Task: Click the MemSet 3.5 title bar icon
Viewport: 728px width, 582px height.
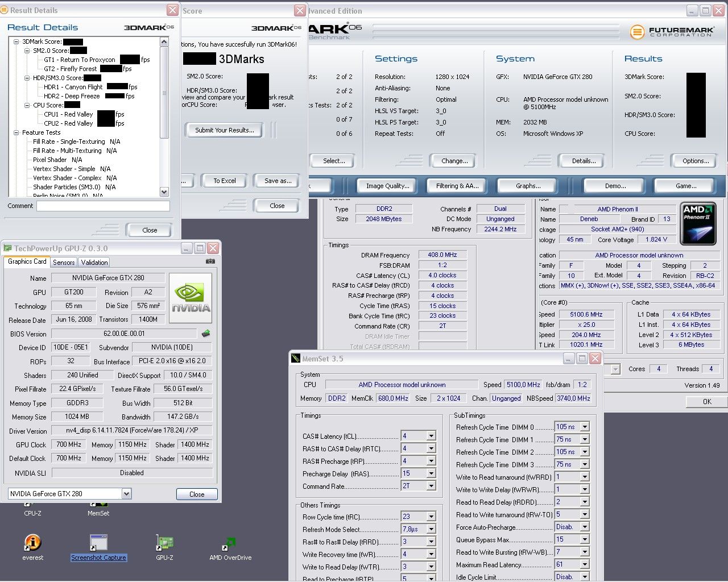Action: pyautogui.click(x=296, y=359)
